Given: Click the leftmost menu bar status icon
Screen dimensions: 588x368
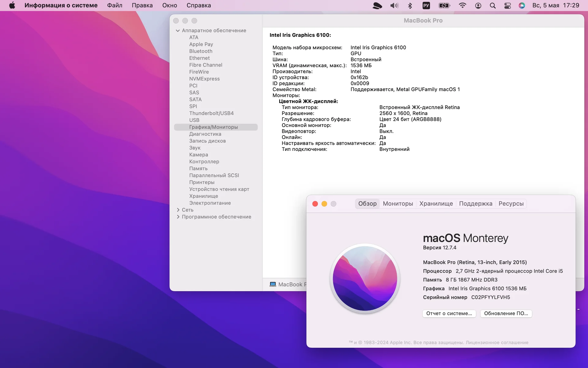Looking at the screenshot, I should point(377,6).
